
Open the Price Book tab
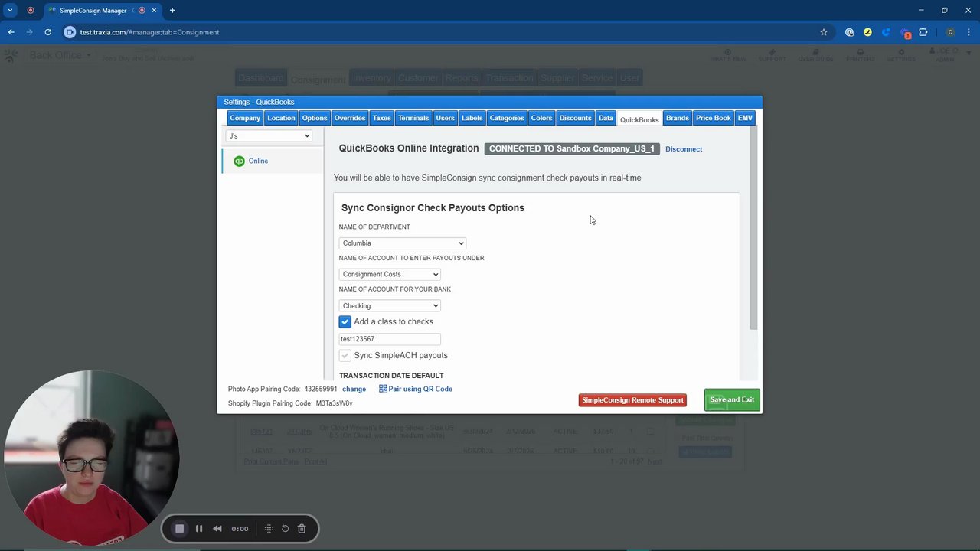pyautogui.click(x=714, y=118)
